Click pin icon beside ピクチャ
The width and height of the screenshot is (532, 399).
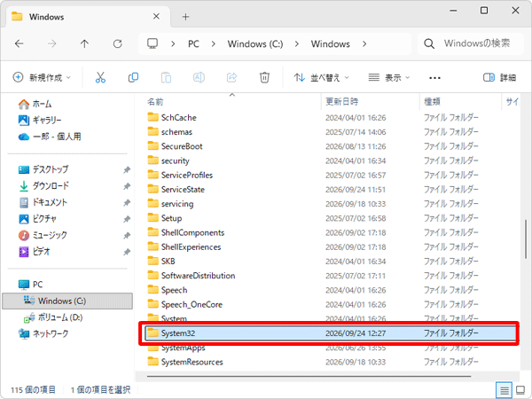(127, 219)
